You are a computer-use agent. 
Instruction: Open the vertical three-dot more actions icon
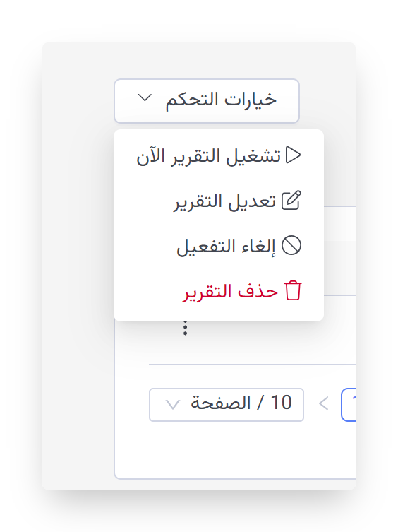pyautogui.click(x=185, y=328)
